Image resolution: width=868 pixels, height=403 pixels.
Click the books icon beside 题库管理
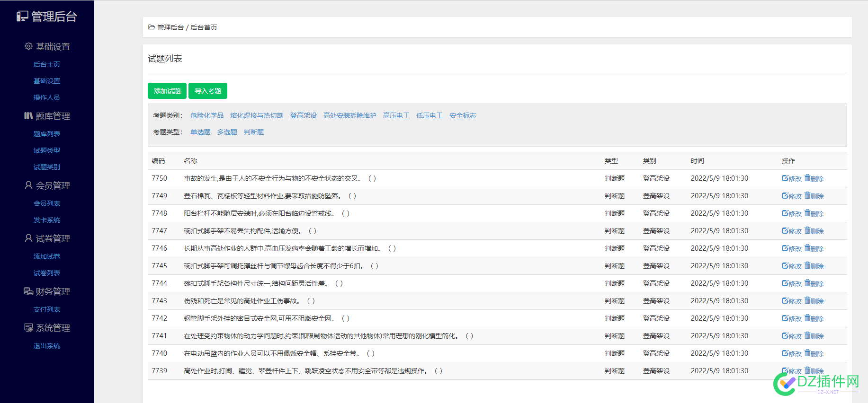pyautogui.click(x=28, y=115)
